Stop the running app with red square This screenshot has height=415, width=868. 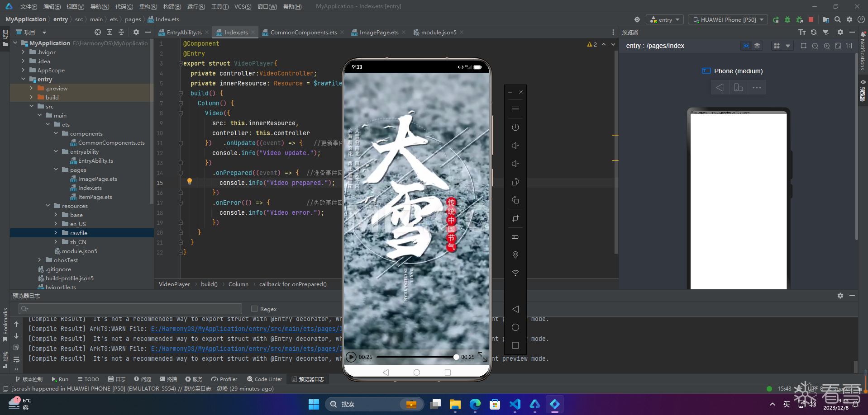click(x=811, y=19)
